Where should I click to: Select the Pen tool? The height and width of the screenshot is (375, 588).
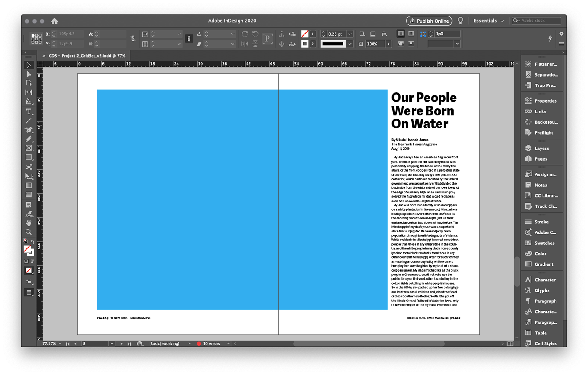[29, 130]
